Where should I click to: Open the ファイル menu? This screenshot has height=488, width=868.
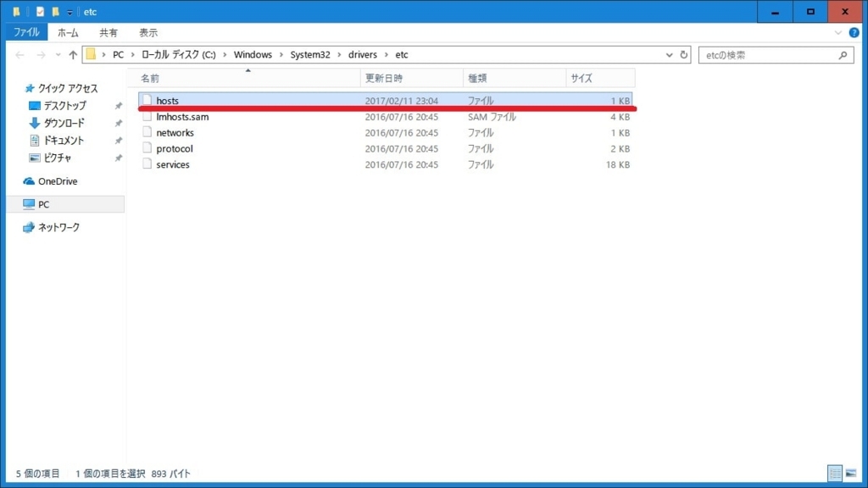tap(25, 32)
